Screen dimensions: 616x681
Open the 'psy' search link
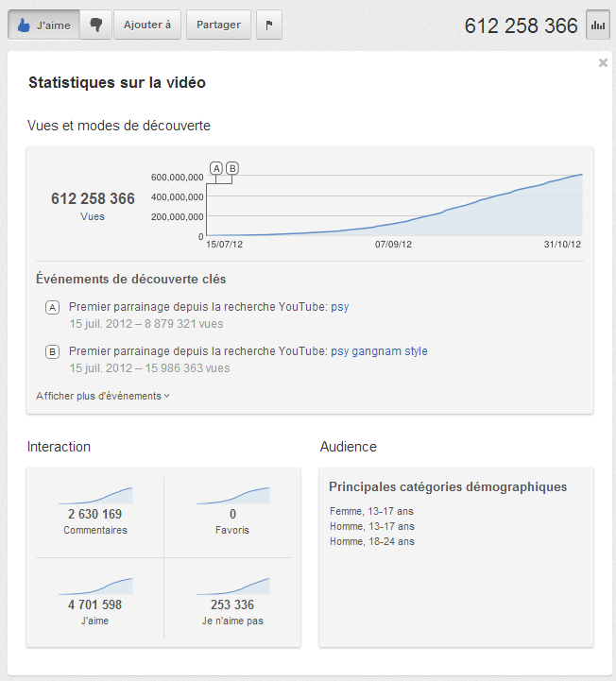(340, 307)
